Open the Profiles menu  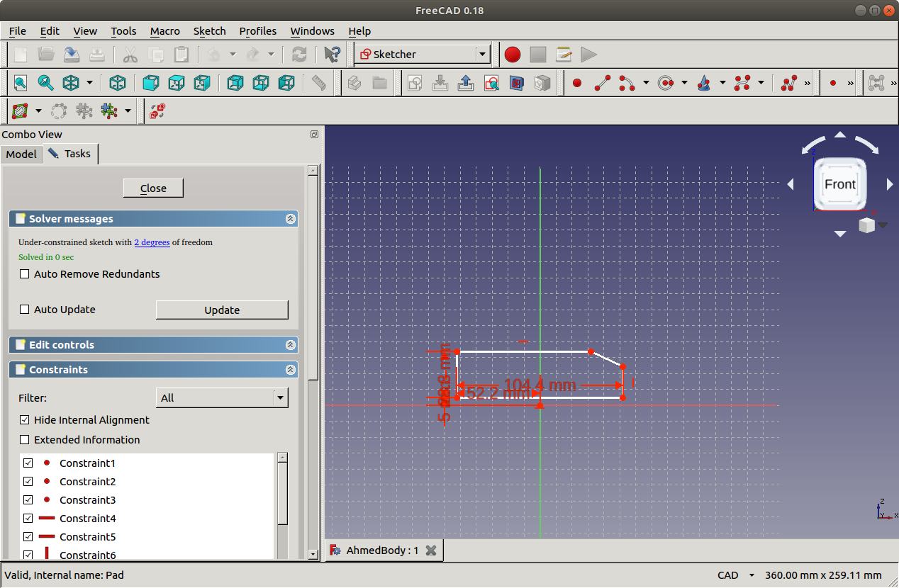[257, 31]
